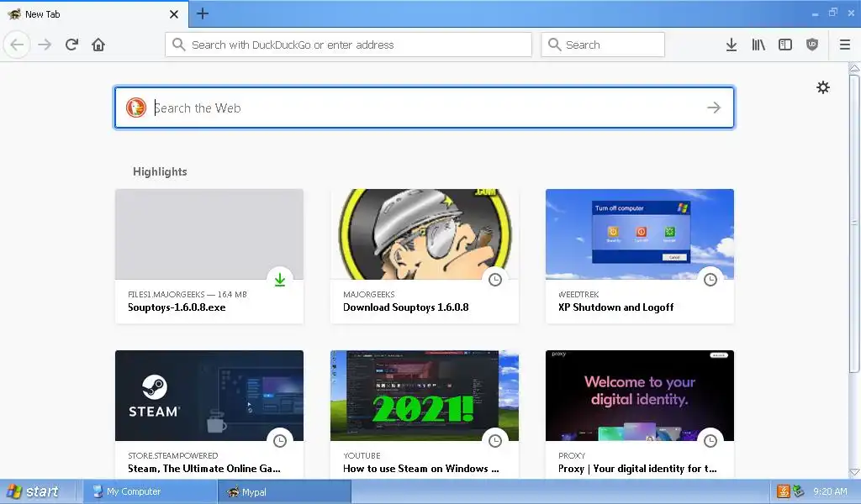
Task: Open the Library bookshelf icon
Action: click(758, 45)
